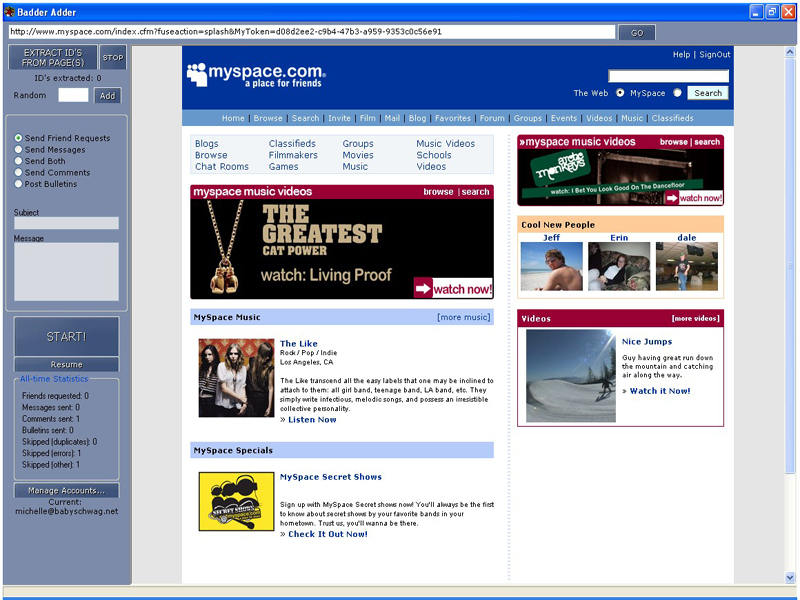This screenshot has height=600, width=800.
Task: Click the myspace.com people logo
Action: [197, 74]
